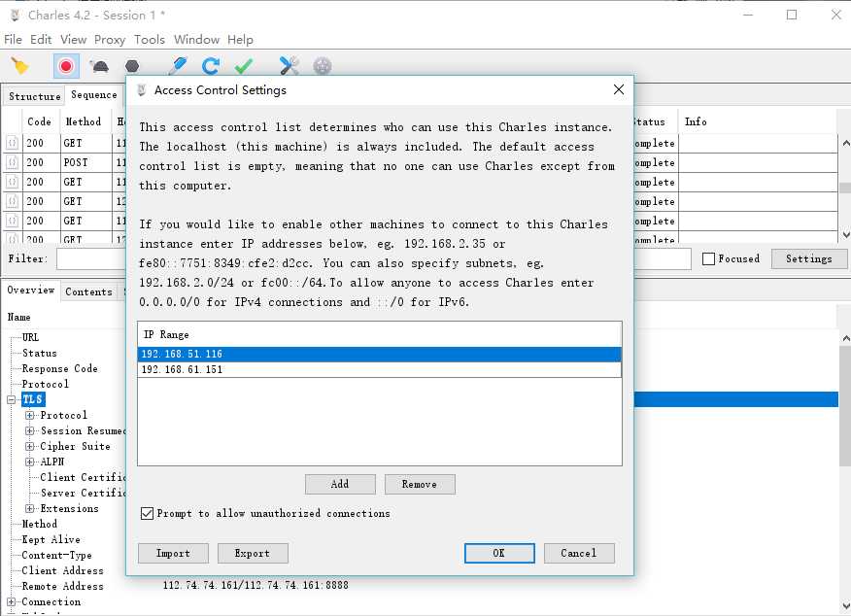851x616 pixels.
Task: Select the Kept Alive row
Action: (x=51, y=539)
